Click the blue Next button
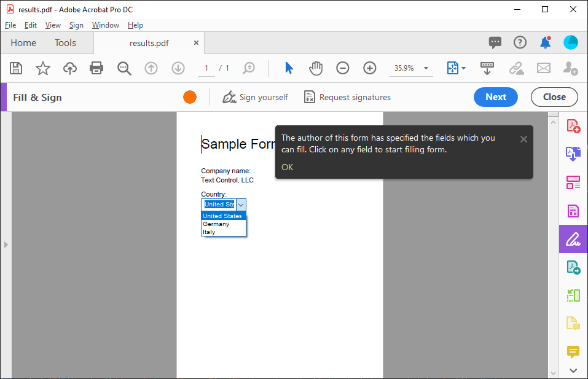 (496, 97)
